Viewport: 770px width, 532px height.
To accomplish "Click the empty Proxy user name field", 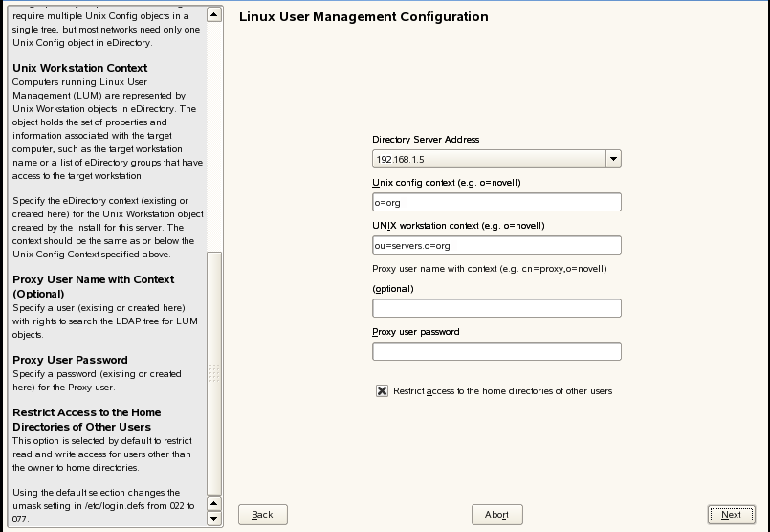I will click(496, 308).
